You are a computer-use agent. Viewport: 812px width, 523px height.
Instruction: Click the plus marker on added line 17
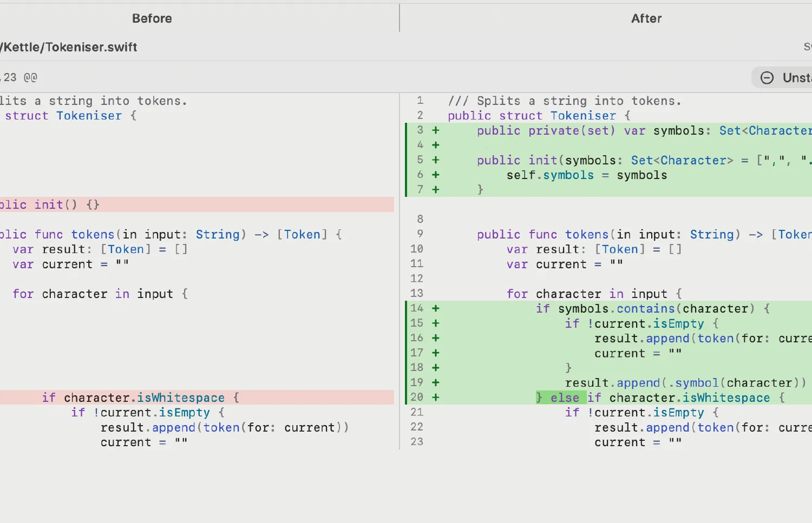pyautogui.click(x=436, y=353)
